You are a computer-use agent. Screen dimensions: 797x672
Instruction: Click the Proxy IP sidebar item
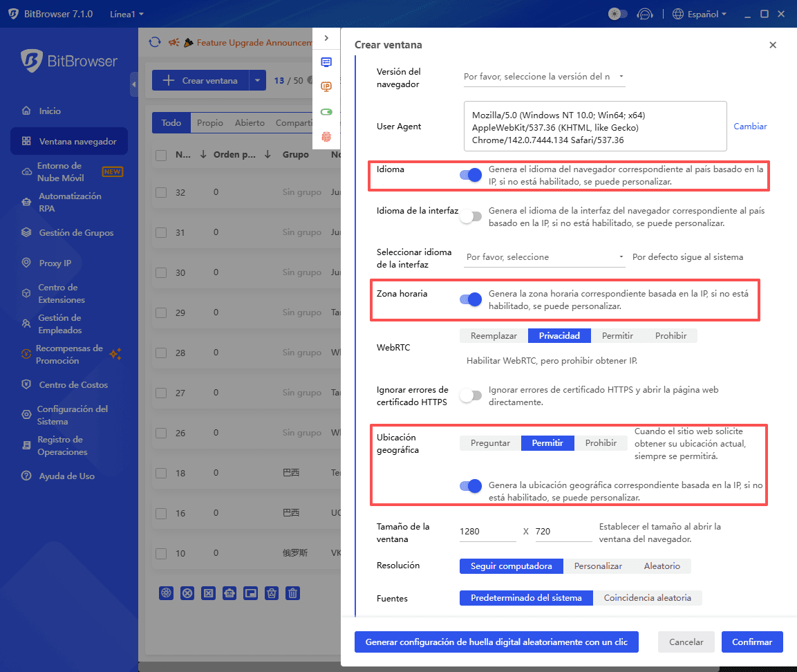(55, 263)
